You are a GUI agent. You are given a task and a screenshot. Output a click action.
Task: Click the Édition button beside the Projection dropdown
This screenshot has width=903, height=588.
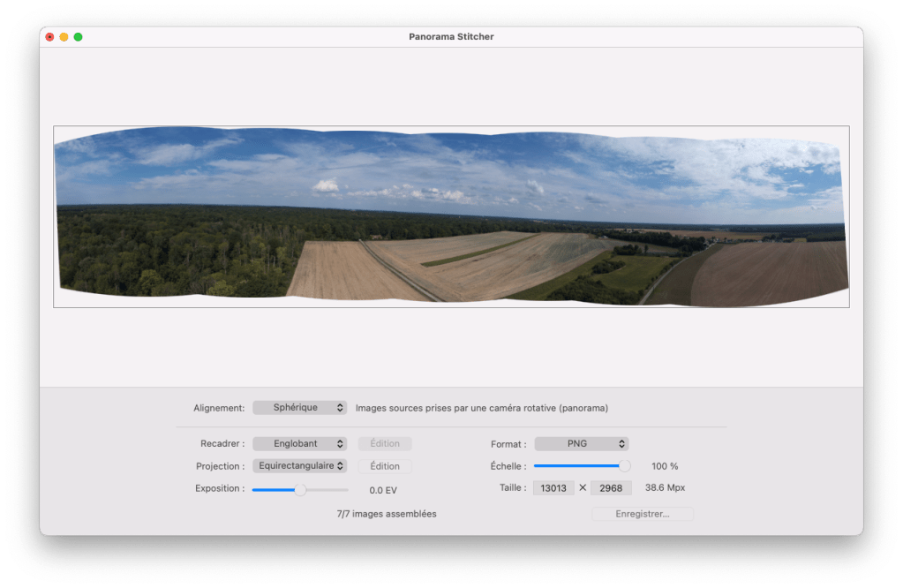click(385, 466)
